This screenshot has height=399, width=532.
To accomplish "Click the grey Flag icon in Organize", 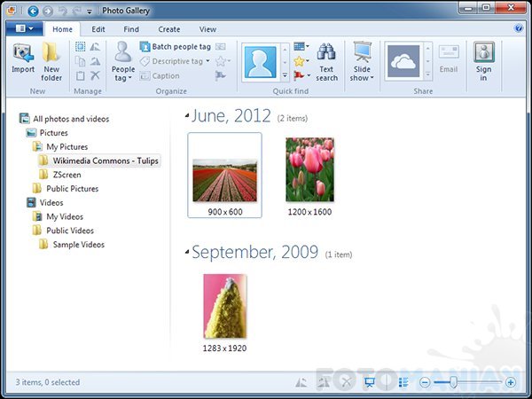I will (x=221, y=75).
